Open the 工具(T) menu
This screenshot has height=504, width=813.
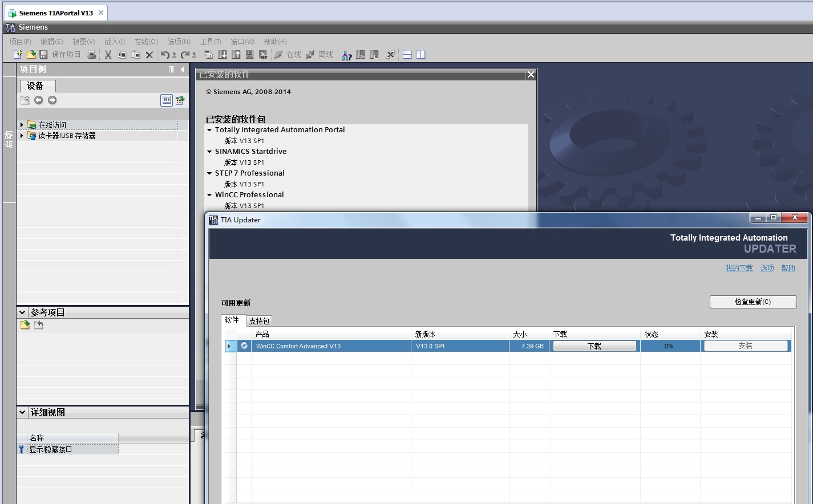211,42
